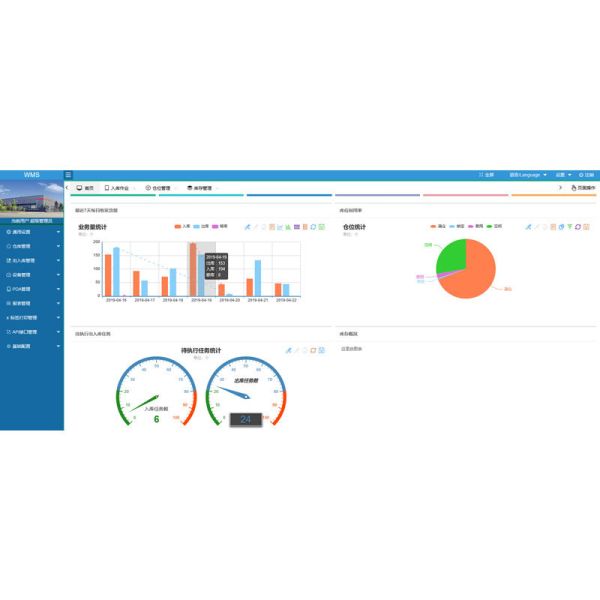The width and height of the screenshot is (600, 600).
Task: Open data view icon in 仓位统计 toolbox
Action: [552, 227]
